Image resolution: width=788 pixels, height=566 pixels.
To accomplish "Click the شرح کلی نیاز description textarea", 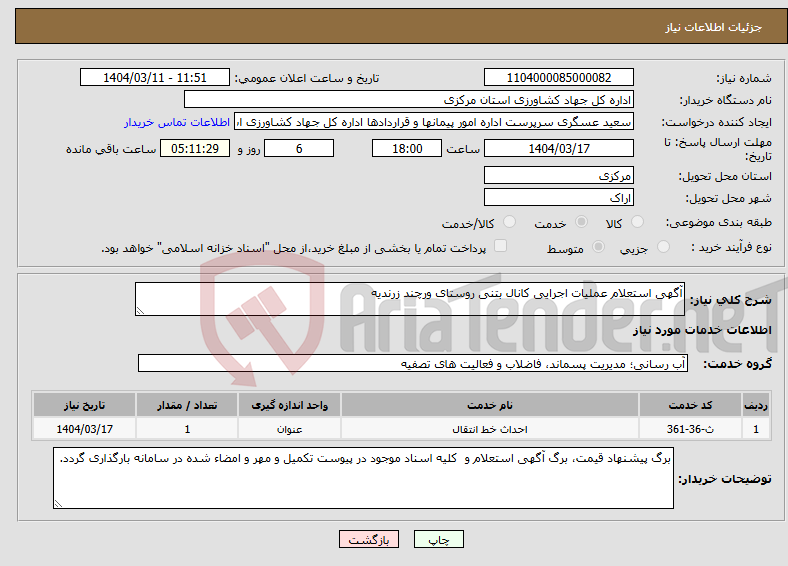I will point(410,299).
